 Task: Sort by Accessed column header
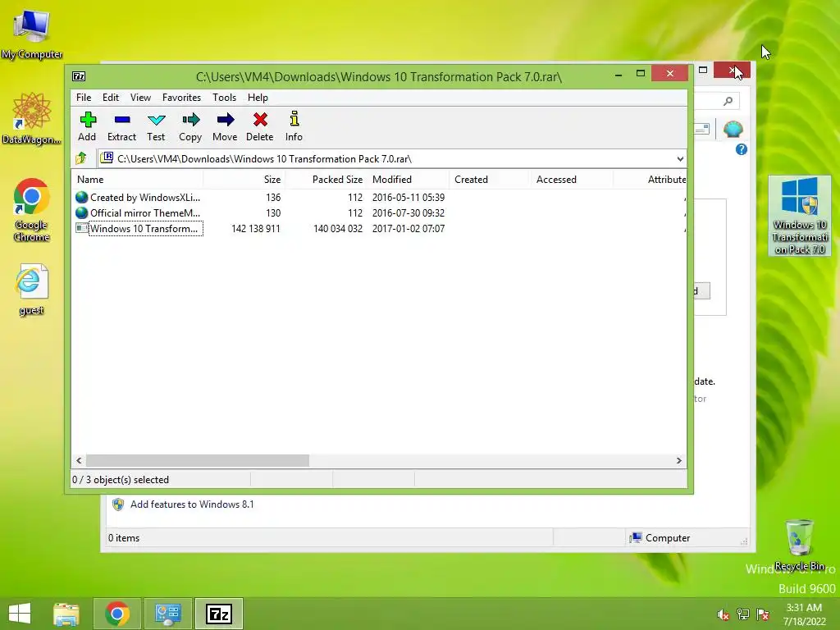click(572, 180)
